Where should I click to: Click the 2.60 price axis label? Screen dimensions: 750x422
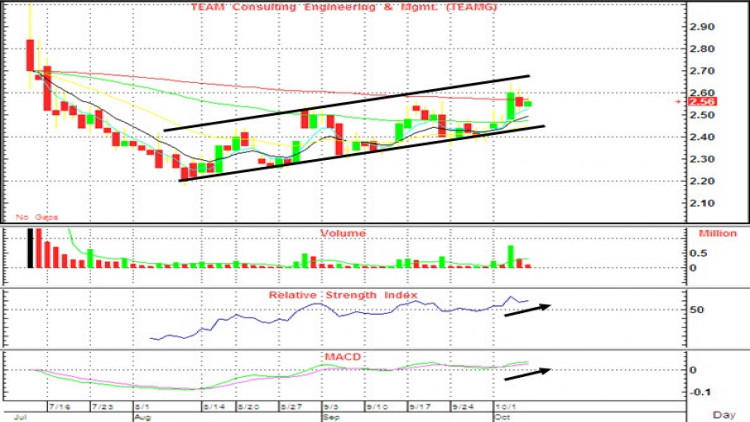pos(702,93)
